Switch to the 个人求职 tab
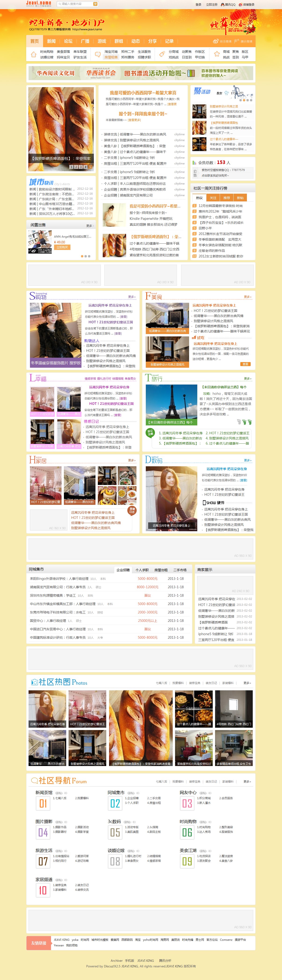 (x=142, y=570)
